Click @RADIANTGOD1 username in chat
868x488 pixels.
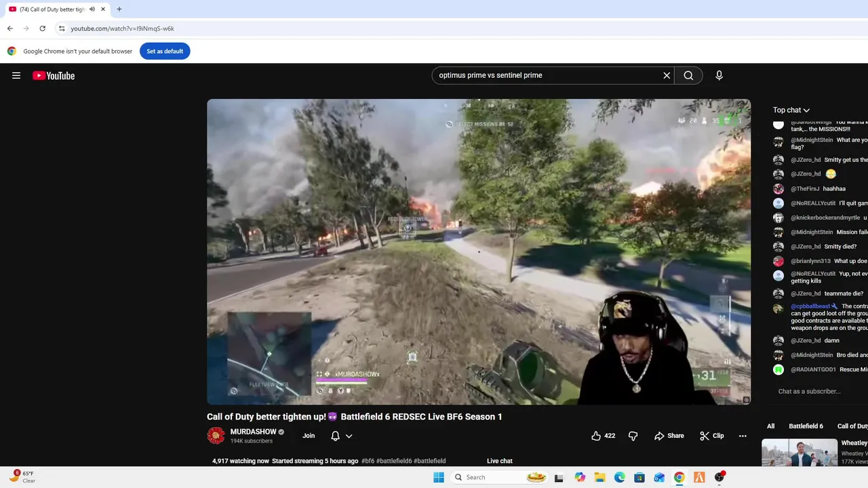click(813, 369)
